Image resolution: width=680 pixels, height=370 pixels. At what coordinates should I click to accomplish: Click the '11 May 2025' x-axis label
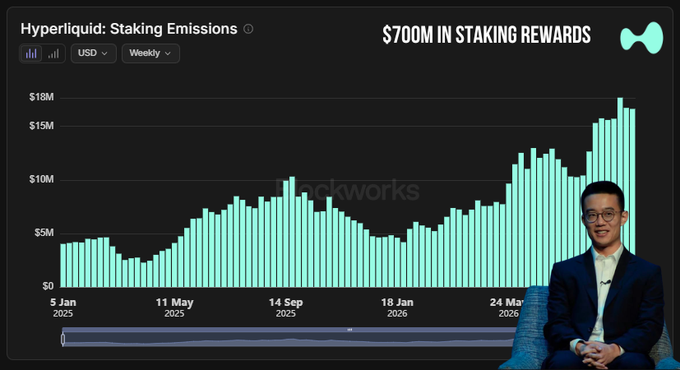[x=174, y=308]
